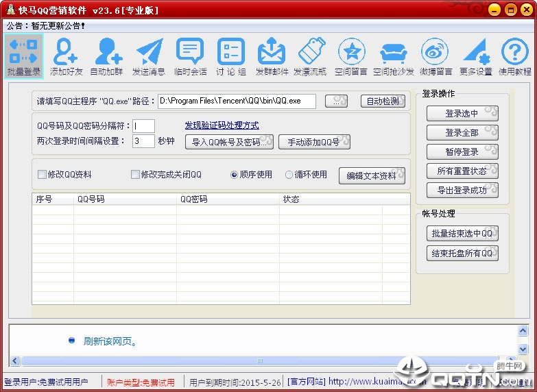Click the 登录用户:免费试用用户 status text

click(x=45, y=382)
